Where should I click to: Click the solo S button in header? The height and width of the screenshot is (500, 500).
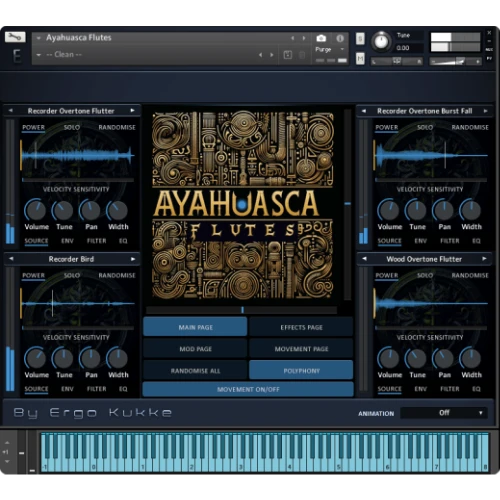[x=360, y=39]
